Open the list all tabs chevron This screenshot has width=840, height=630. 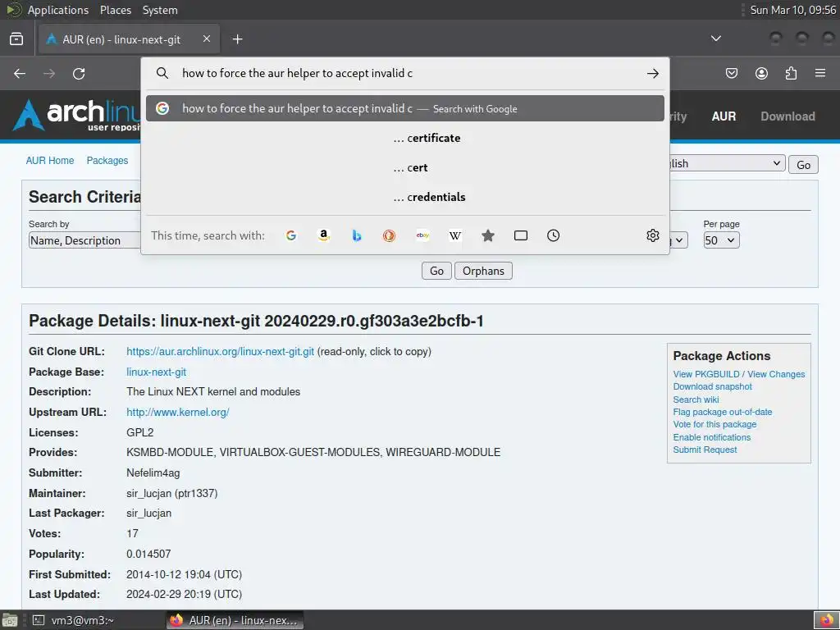pos(715,39)
